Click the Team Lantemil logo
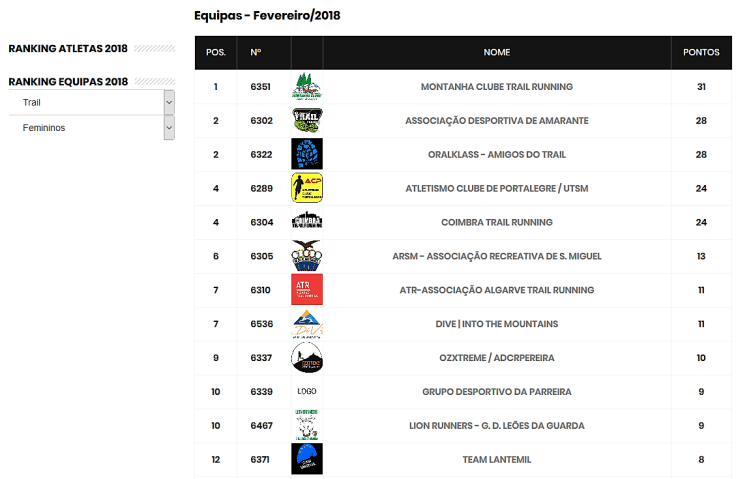Screen dimensions: 736x479 pos(307,459)
